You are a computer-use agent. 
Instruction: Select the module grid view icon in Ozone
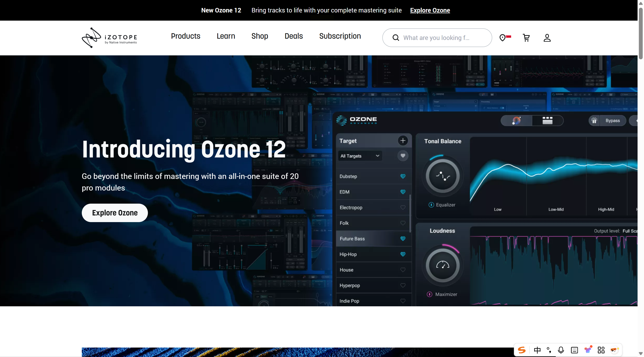(547, 121)
